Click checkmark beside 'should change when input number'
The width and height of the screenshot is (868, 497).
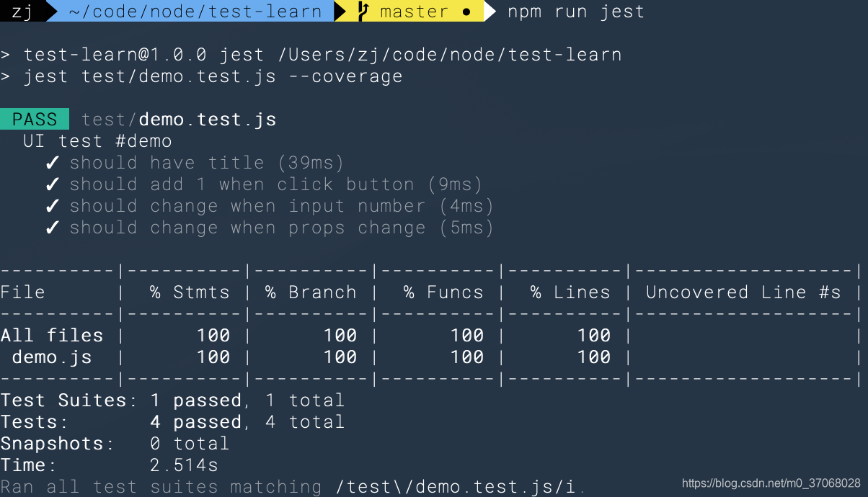(x=52, y=206)
